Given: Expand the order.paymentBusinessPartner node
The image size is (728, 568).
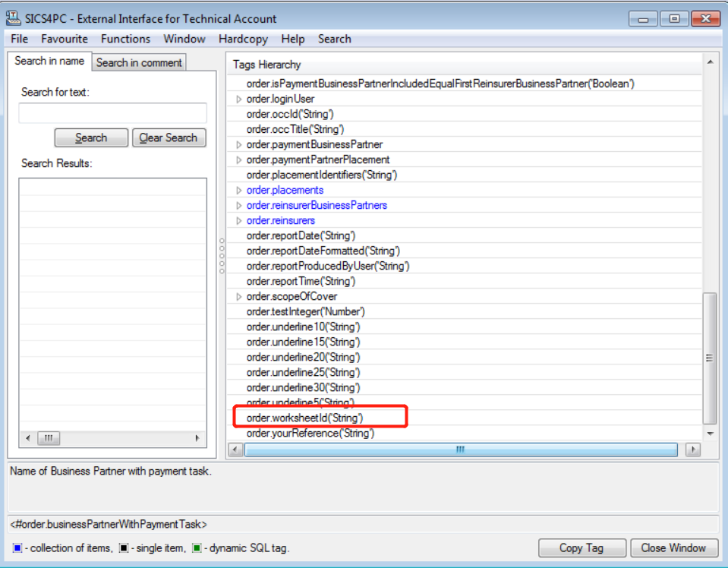Looking at the screenshot, I should (x=238, y=145).
